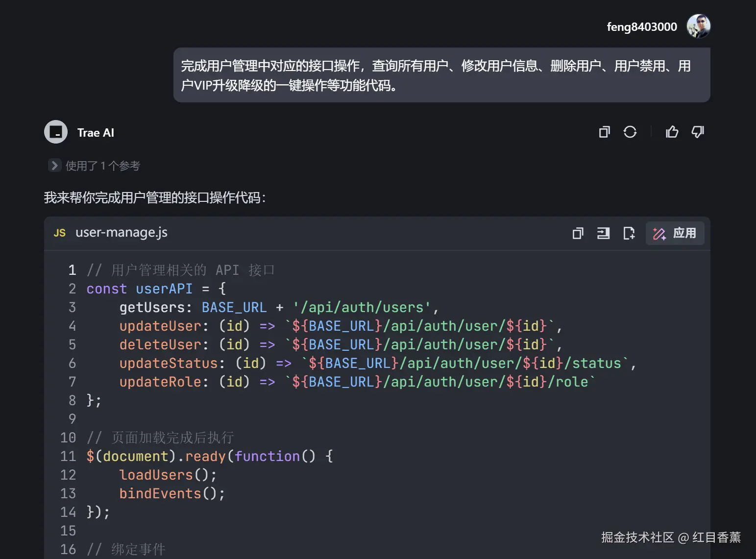Apply the code with 应用 button

click(675, 233)
